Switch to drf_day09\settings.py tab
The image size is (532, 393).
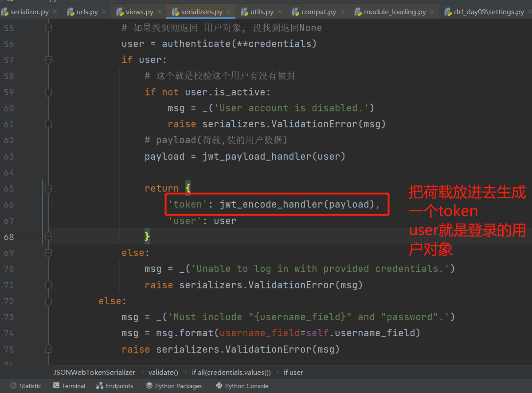click(x=489, y=12)
